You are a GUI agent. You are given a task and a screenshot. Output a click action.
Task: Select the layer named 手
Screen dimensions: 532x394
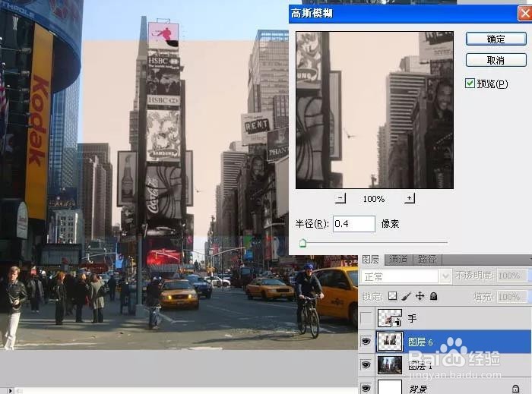tap(412, 318)
